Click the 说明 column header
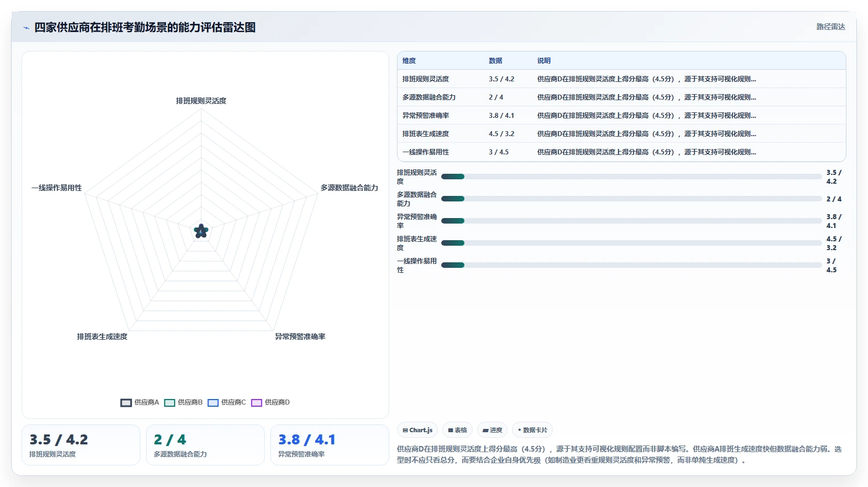This screenshot has height=487, width=868. pyautogui.click(x=544, y=61)
